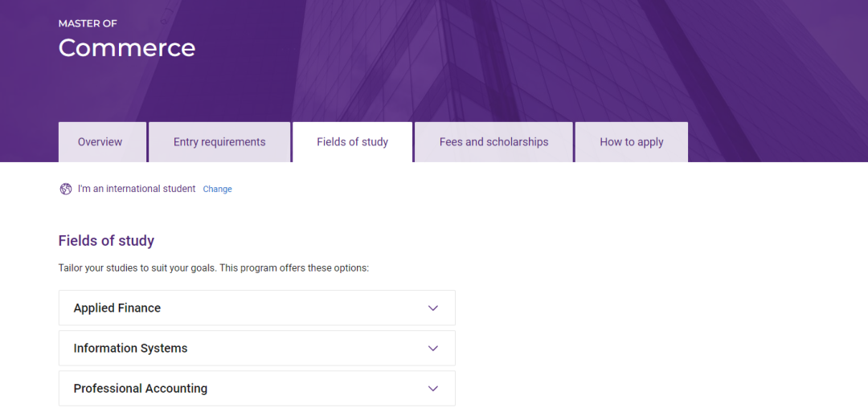Viewport: 868px width, 420px height.
Task: Click the blank white area right of accordions
Action: (x=659, y=337)
